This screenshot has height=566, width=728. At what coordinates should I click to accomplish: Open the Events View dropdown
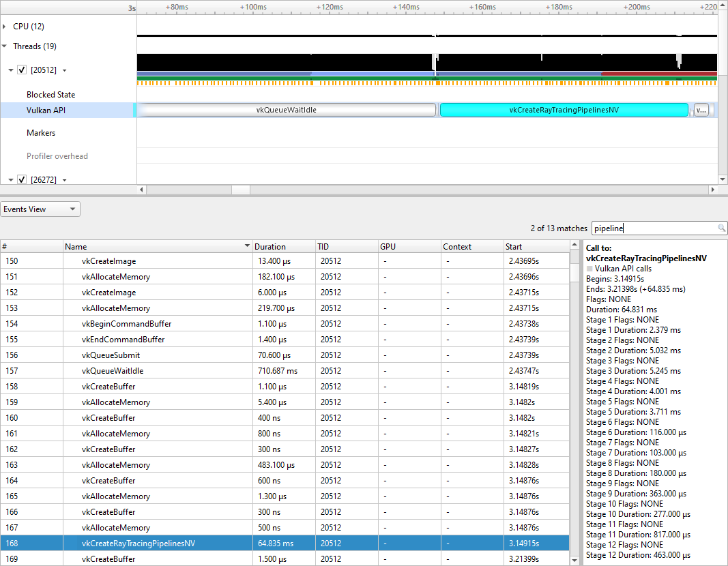40,209
